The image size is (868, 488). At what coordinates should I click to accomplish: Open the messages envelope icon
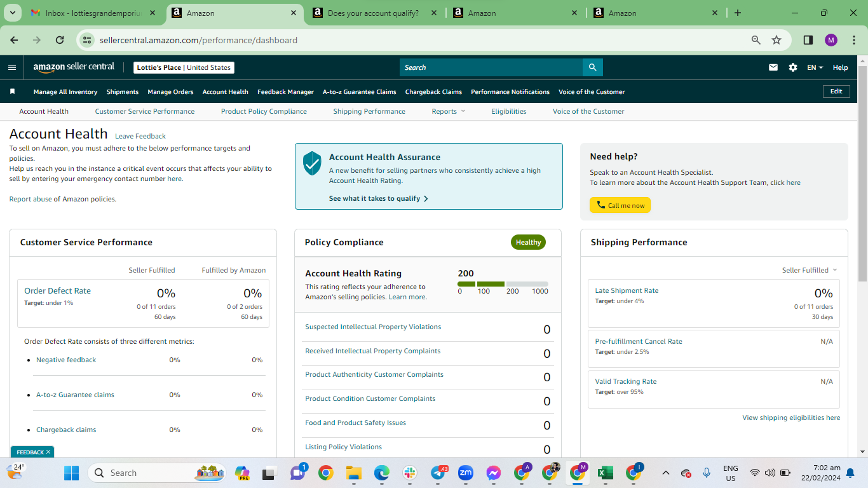773,67
